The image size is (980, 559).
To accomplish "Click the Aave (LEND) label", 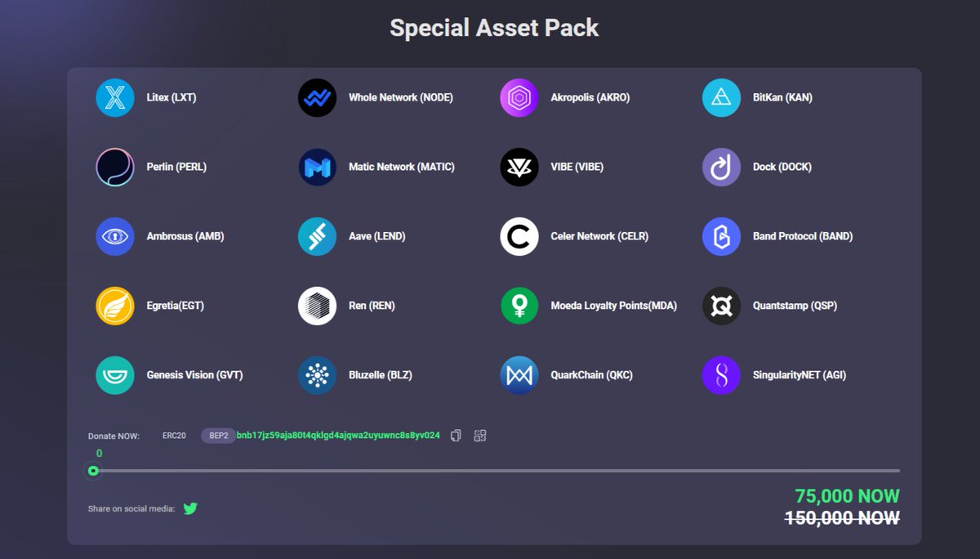I will pos(377,236).
